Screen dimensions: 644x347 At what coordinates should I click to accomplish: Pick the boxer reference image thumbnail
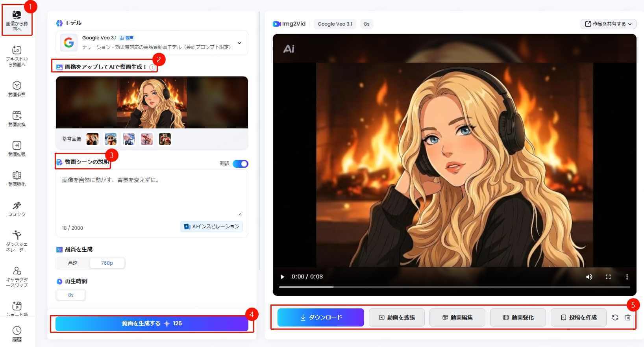click(165, 139)
